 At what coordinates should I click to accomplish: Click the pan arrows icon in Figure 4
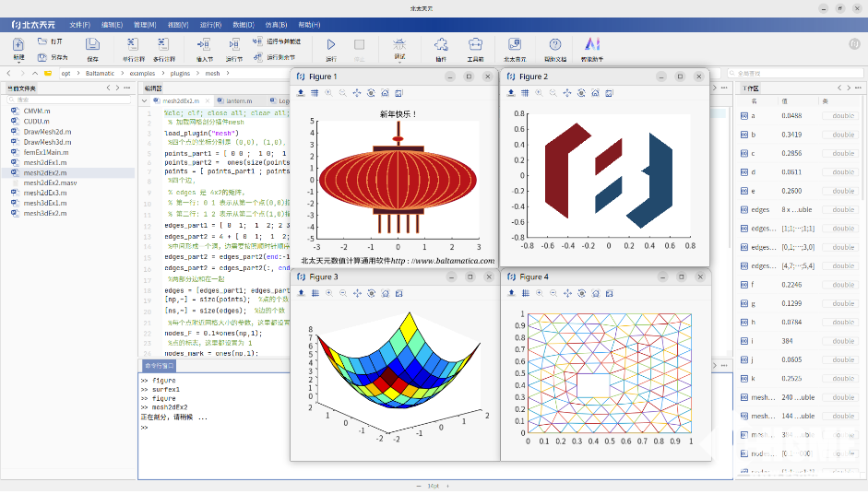click(567, 293)
